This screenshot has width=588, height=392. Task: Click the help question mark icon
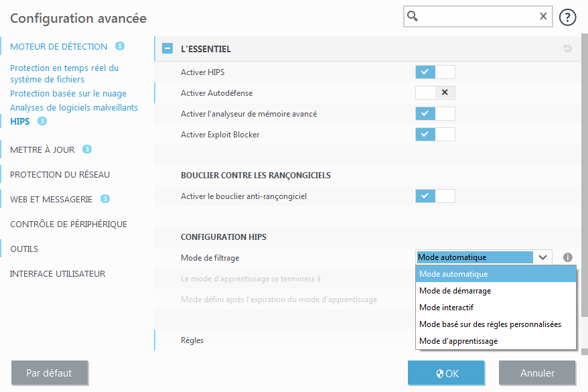568,17
